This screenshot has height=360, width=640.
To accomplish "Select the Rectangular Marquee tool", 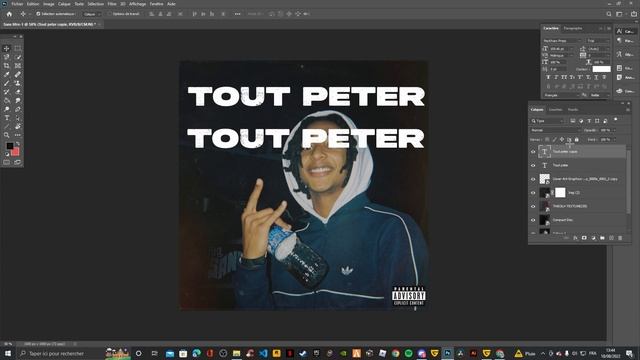I will (x=18, y=48).
